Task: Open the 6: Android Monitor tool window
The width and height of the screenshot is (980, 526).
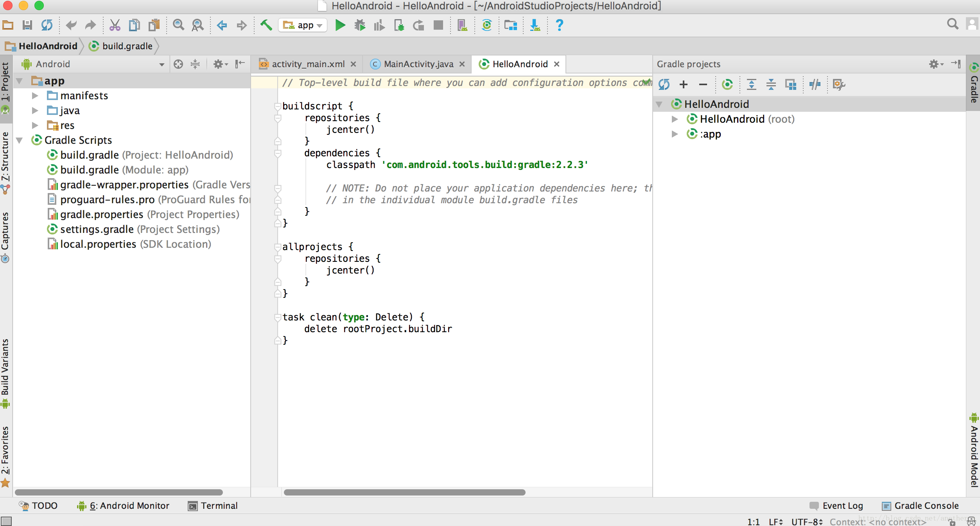Action: tap(123, 506)
